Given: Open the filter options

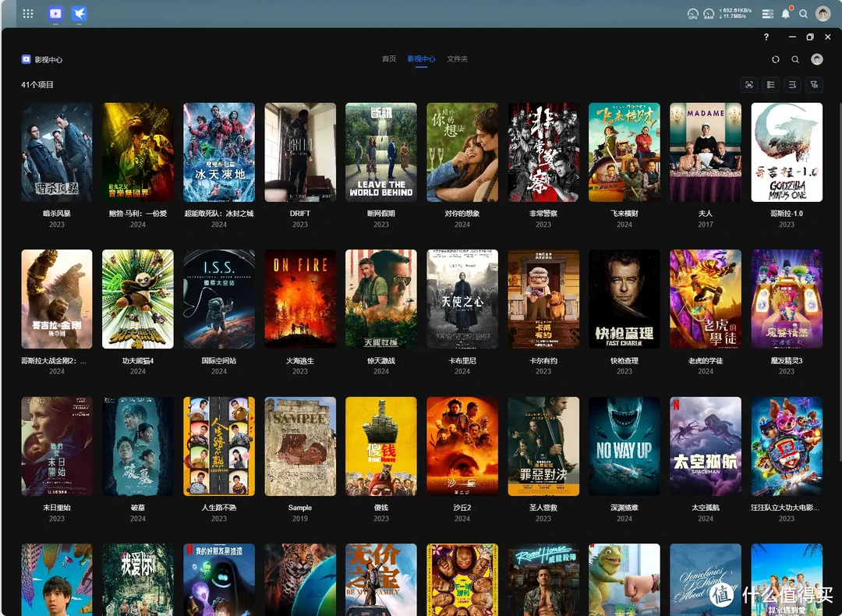Looking at the screenshot, I should tap(814, 84).
